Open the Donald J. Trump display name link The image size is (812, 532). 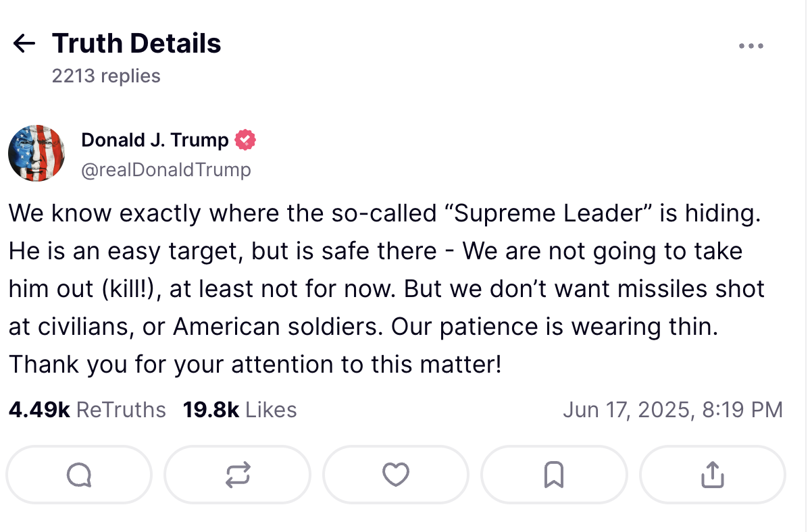pyautogui.click(x=155, y=140)
